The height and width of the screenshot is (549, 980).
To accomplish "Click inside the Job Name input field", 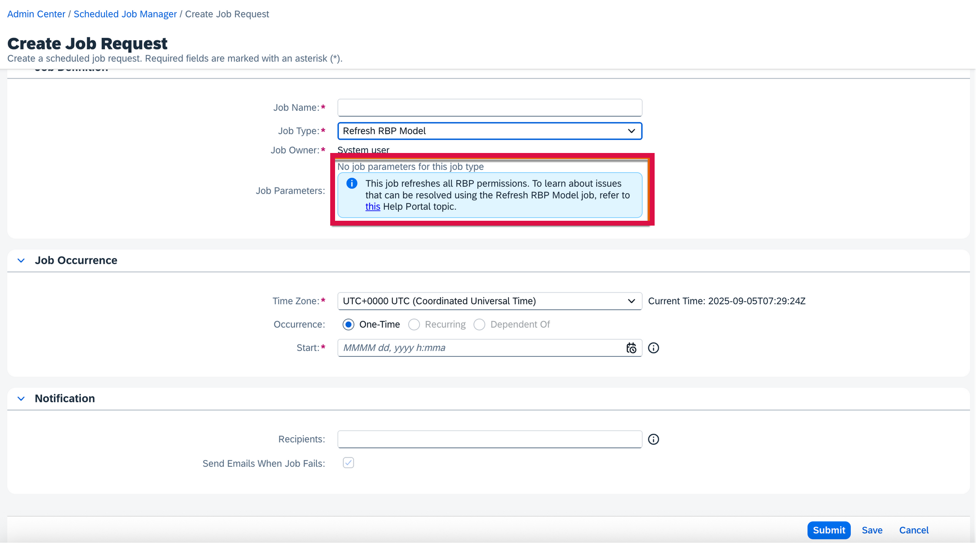I will point(490,107).
